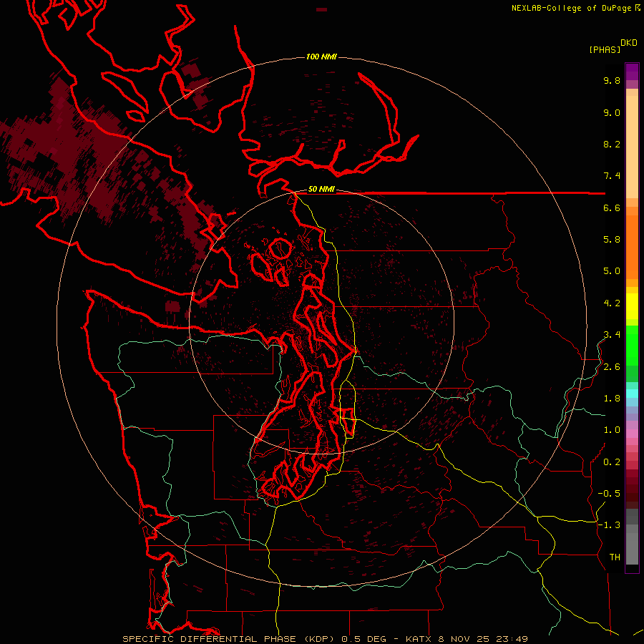
Task: Click the NEXLAB-College of DuPage title text
Action: coord(571,8)
